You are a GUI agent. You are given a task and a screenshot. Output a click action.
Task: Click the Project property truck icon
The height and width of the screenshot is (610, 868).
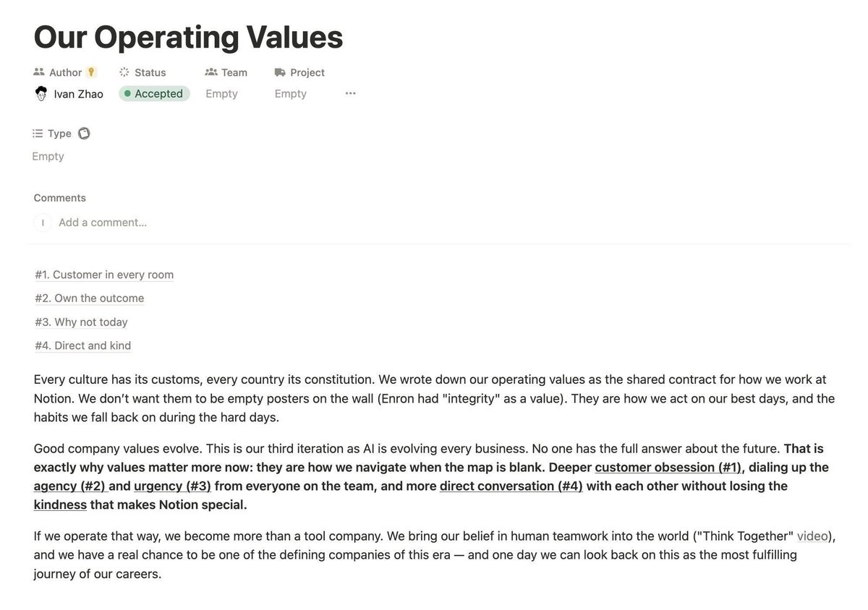point(281,72)
